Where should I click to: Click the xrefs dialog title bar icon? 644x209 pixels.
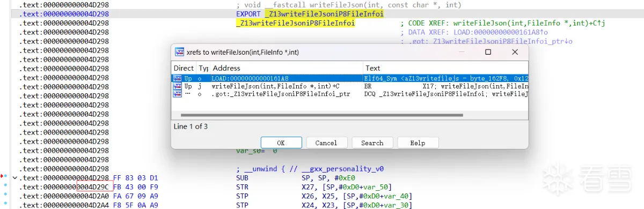(x=179, y=52)
